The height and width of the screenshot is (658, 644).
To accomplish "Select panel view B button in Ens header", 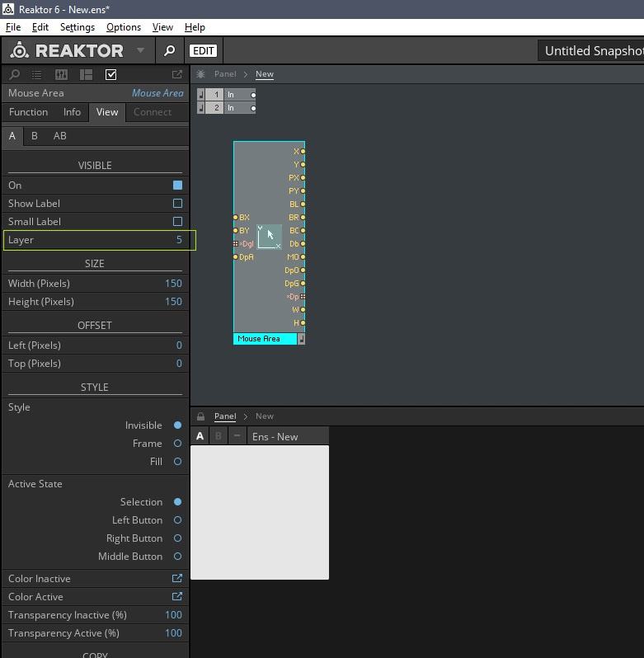I will coord(219,436).
